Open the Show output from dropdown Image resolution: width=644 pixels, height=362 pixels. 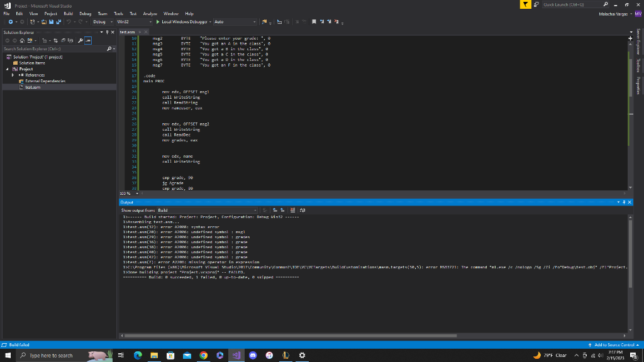click(x=256, y=211)
